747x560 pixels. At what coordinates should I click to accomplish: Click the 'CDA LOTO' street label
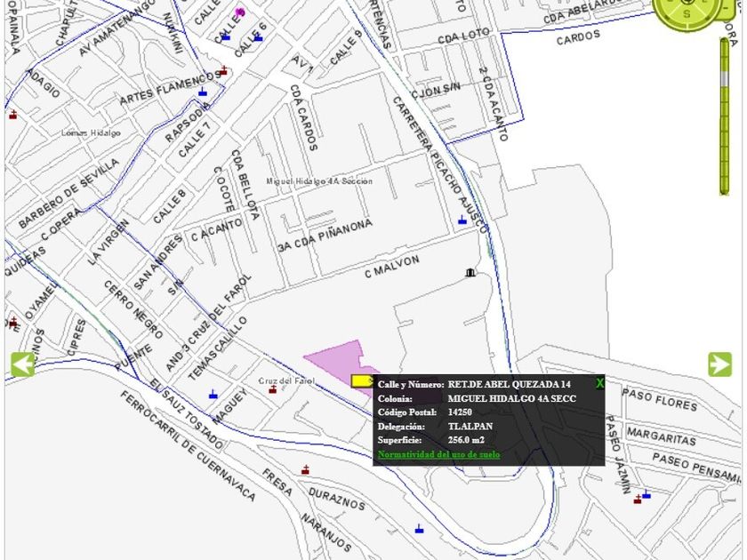463,36
